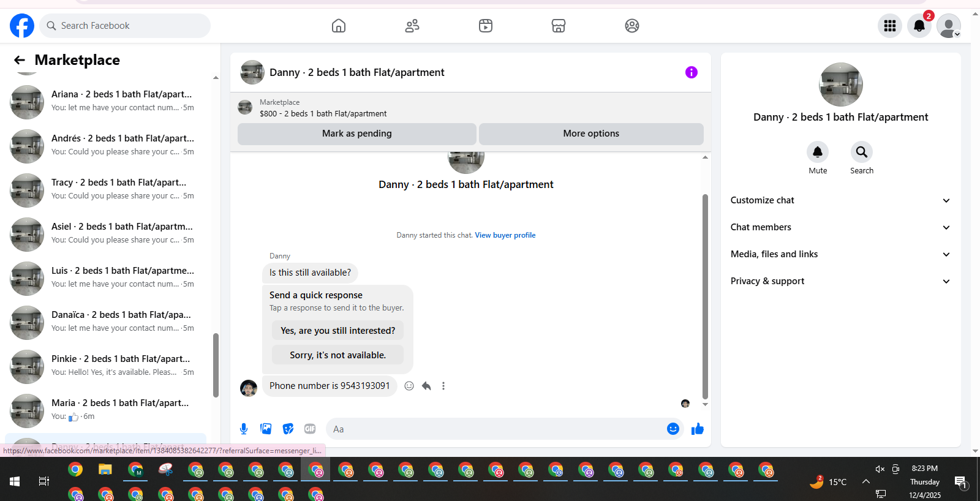The height and width of the screenshot is (501, 980).
Task: Open Tracy's conversation in the list
Action: (106, 190)
